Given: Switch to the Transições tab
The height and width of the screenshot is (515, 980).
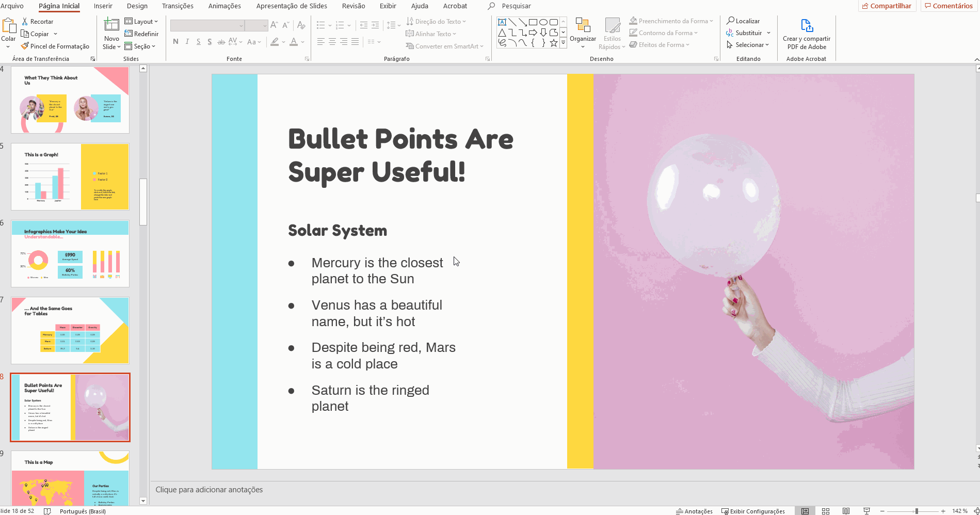Looking at the screenshot, I should point(178,6).
